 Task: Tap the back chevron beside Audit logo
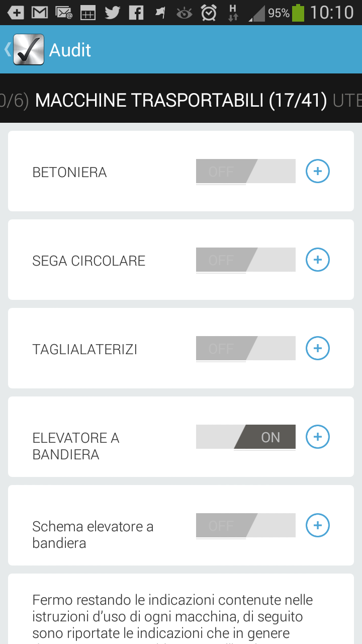(7, 49)
